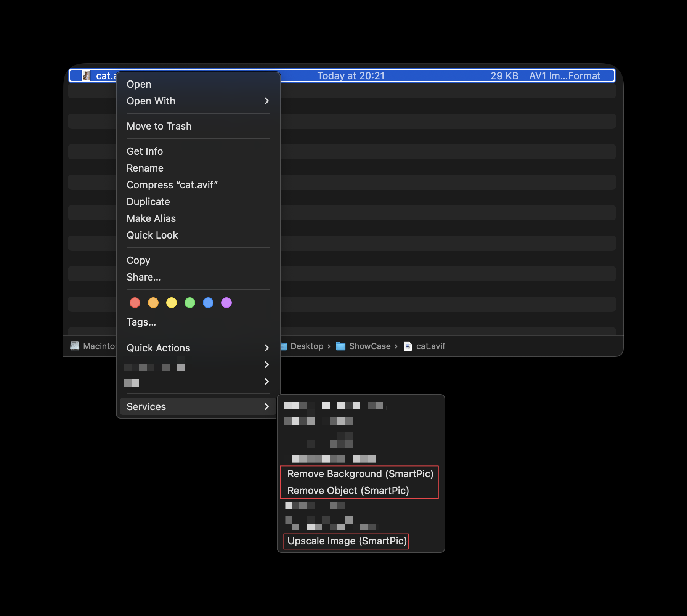Select Move to Trash
Image resolution: width=687 pixels, height=616 pixels.
159,126
